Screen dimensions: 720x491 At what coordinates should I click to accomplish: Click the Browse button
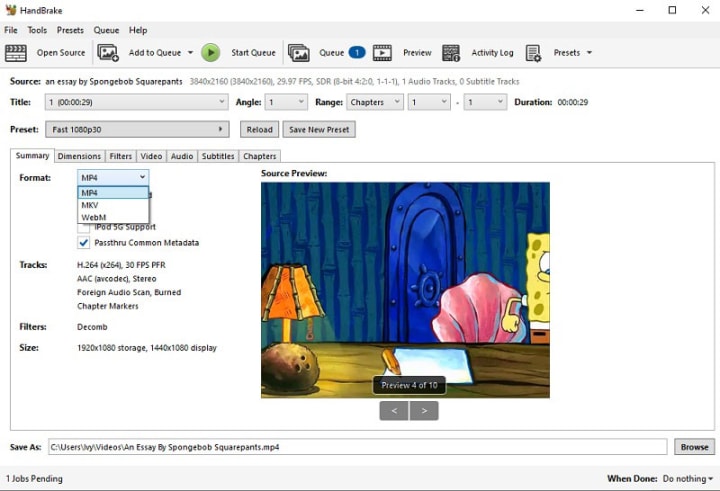click(694, 447)
